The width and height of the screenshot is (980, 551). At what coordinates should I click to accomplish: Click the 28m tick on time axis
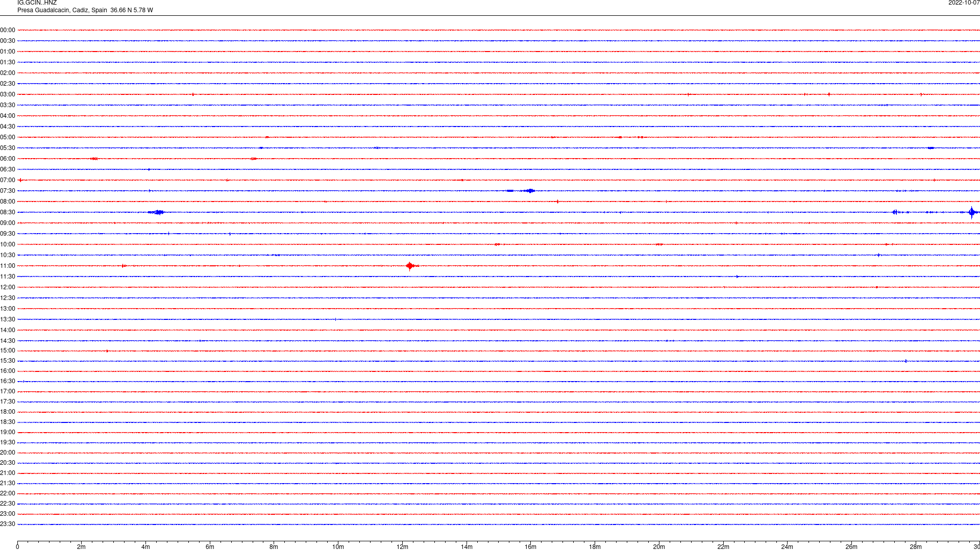[x=916, y=547]
